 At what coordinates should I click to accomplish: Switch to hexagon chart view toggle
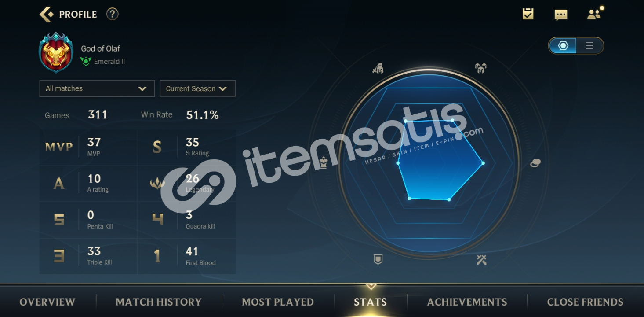pyautogui.click(x=563, y=46)
